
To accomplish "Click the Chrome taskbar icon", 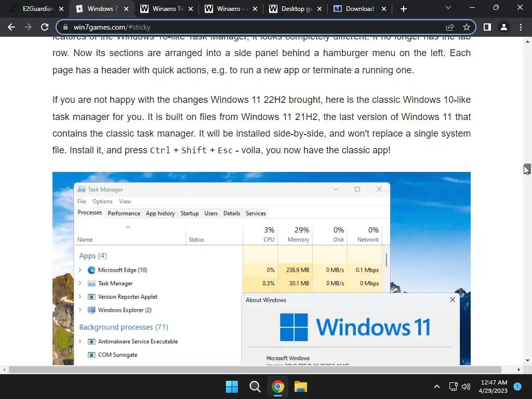I will (278, 387).
